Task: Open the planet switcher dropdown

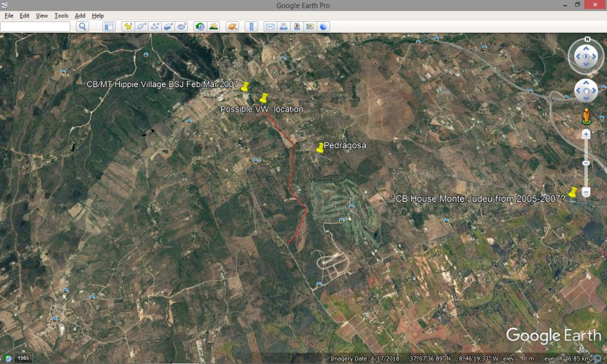Action: [232, 27]
